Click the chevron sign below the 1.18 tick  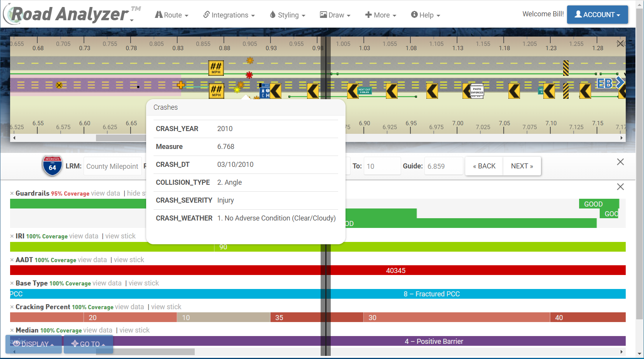(x=514, y=91)
